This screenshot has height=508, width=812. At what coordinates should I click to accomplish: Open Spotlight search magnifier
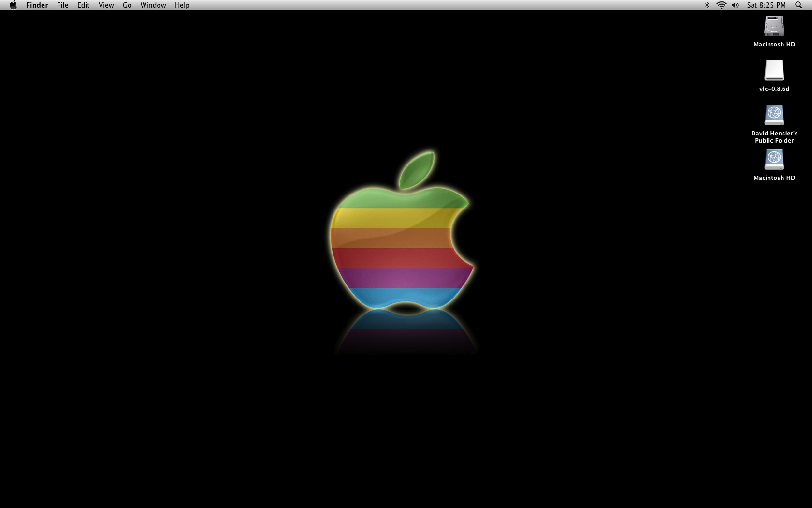[798, 5]
